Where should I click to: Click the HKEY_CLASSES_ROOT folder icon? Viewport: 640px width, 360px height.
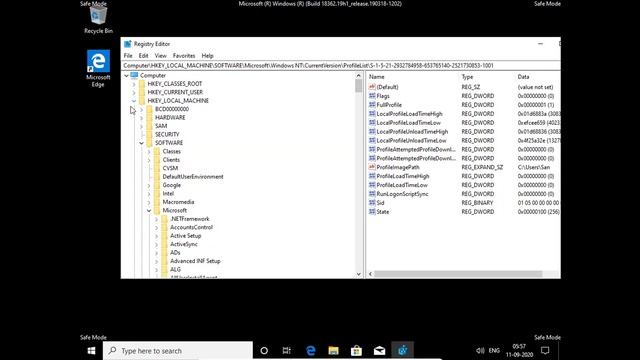coord(142,84)
